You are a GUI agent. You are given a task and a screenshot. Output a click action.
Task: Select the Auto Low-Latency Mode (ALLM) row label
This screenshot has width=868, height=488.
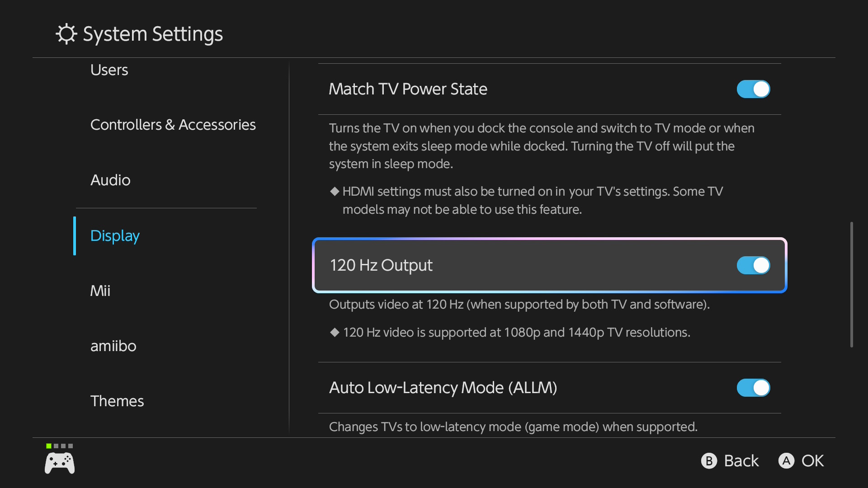coord(443,388)
